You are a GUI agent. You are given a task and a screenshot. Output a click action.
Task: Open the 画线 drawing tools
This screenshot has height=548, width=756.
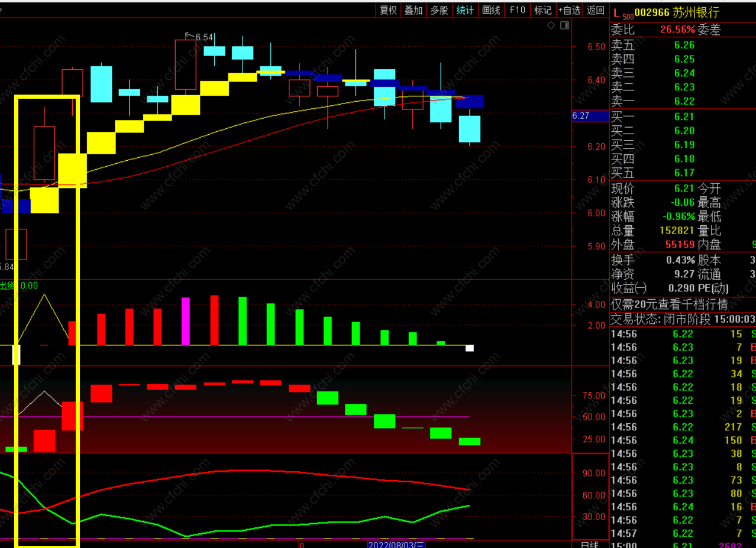[x=491, y=9]
